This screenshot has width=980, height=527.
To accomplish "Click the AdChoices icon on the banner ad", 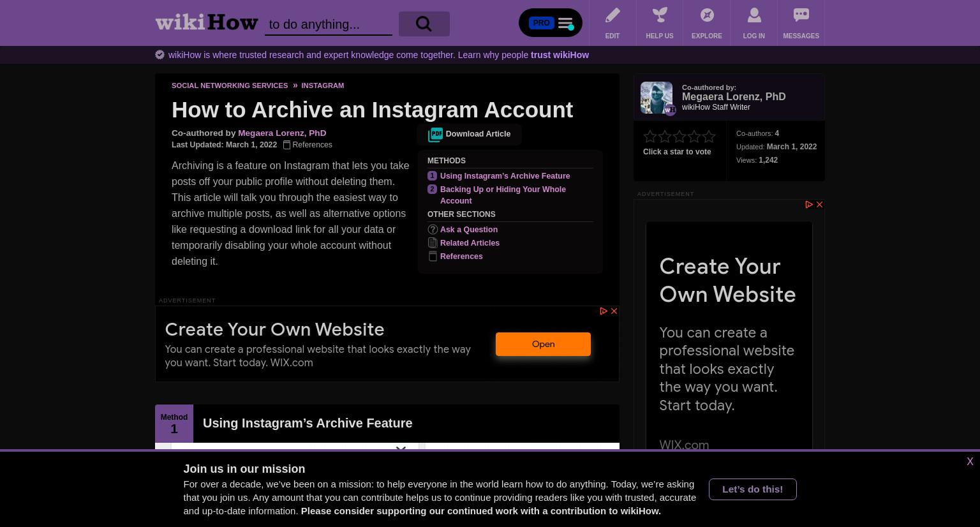I will (x=604, y=311).
